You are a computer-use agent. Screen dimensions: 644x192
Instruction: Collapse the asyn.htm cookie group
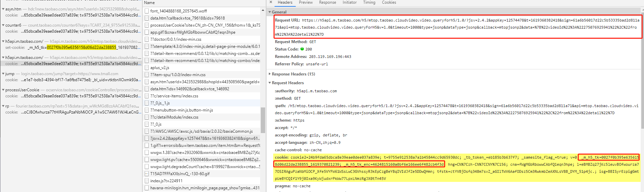tap(3, 9)
